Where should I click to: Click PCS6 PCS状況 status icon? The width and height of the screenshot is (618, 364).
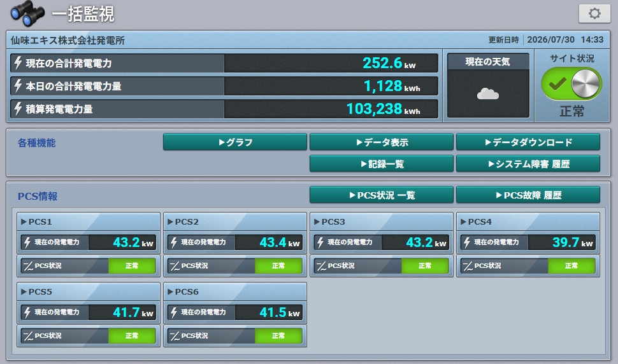(x=175, y=337)
